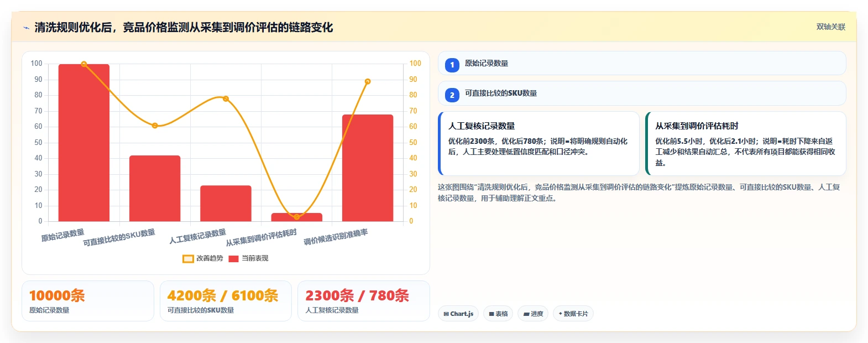Click the 2300条 / 780条 stat card

(364, 301)
